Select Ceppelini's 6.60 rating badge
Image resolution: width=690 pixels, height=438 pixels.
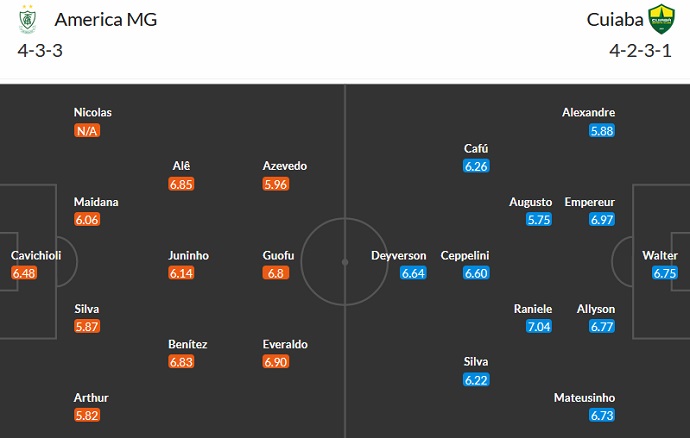[x=476, y=273]
